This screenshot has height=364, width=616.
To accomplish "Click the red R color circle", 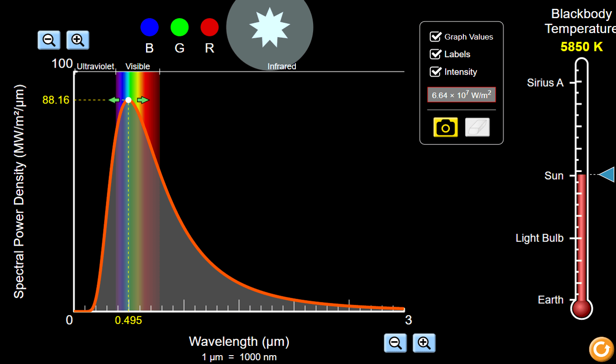I will tap(210, 27).
